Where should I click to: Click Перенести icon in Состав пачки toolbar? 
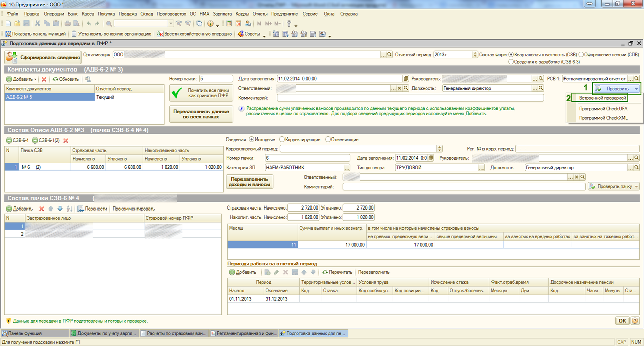80,209
